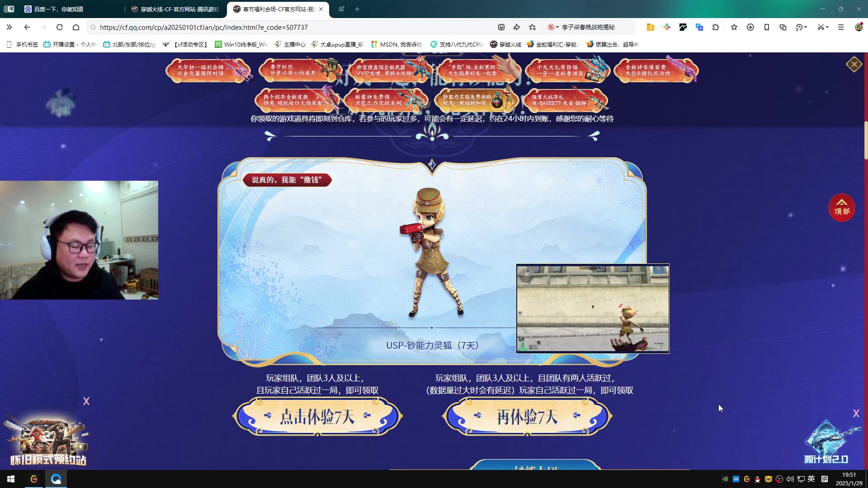Screen dimensions: 868x488
Task: Select the 全新神圣爆裂者 event banner
Action: tap(656, 70)
